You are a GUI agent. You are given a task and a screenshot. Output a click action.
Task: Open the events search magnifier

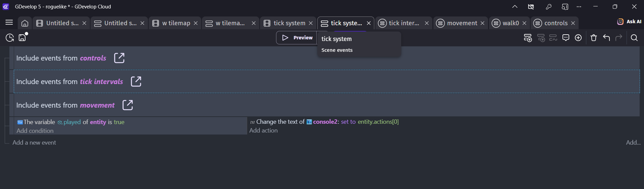(634, 38)
